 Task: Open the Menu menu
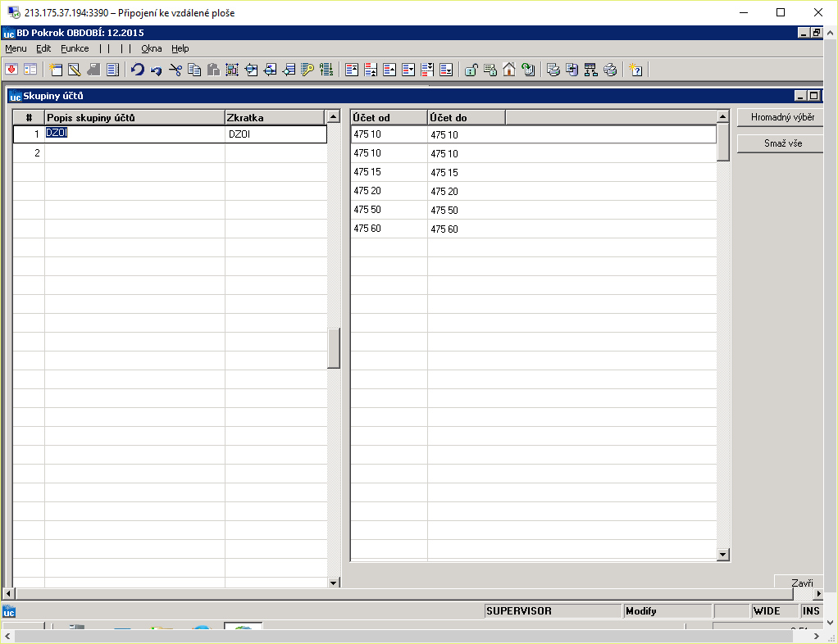pos(16,48)
